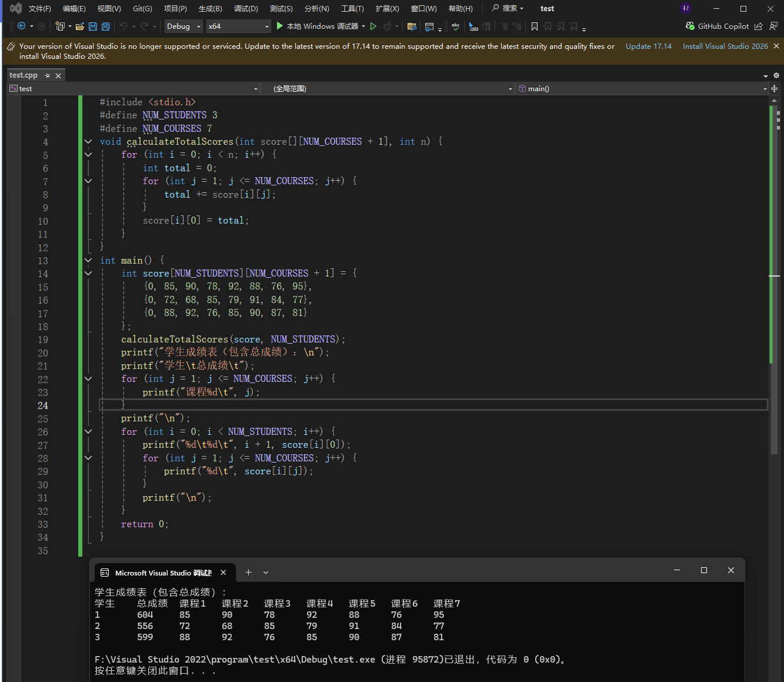Click the Update 17.14 link

pos(648,46)
